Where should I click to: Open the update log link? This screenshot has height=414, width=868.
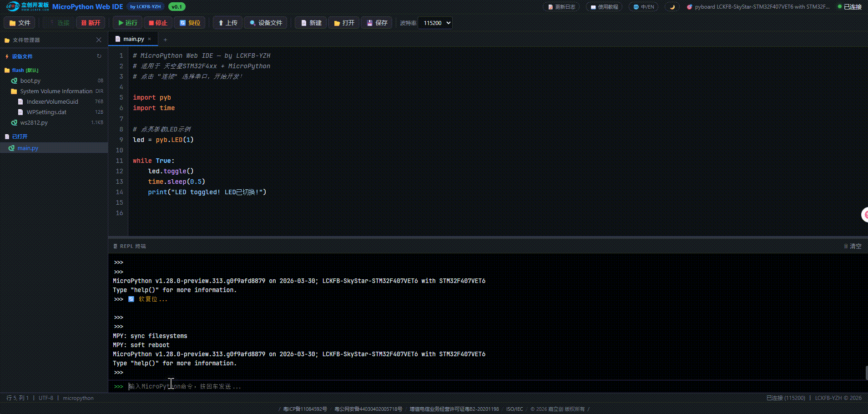click(561, 7)
